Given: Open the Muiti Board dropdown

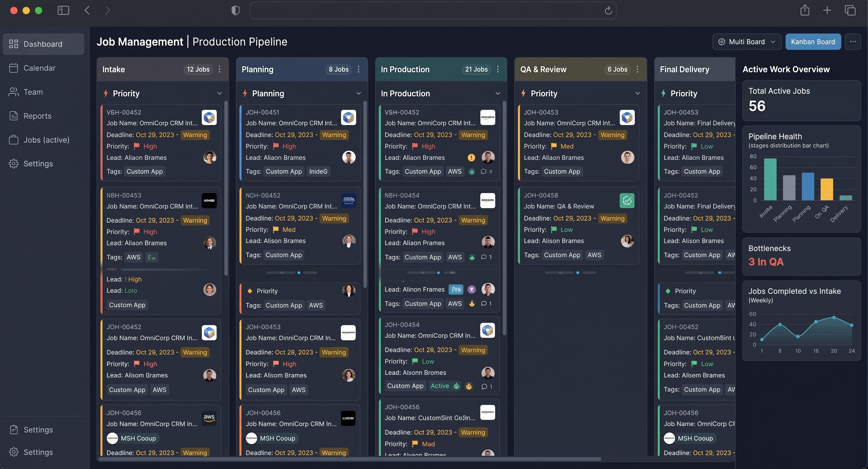Looking at the screenshot, I should pos(747,42).
